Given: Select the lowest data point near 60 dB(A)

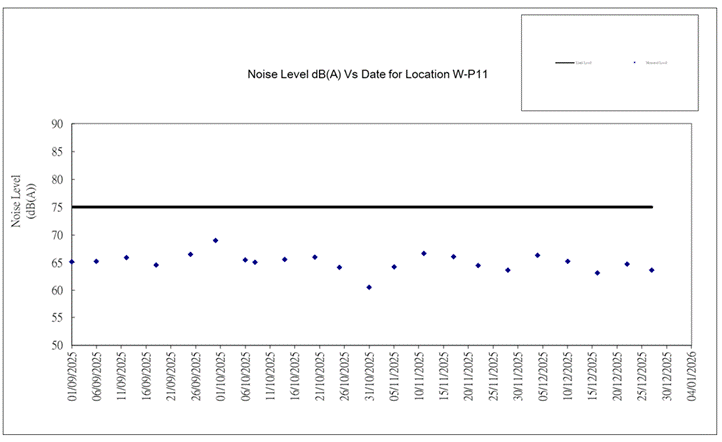Looking at the screenshot, I should [369, 287].
